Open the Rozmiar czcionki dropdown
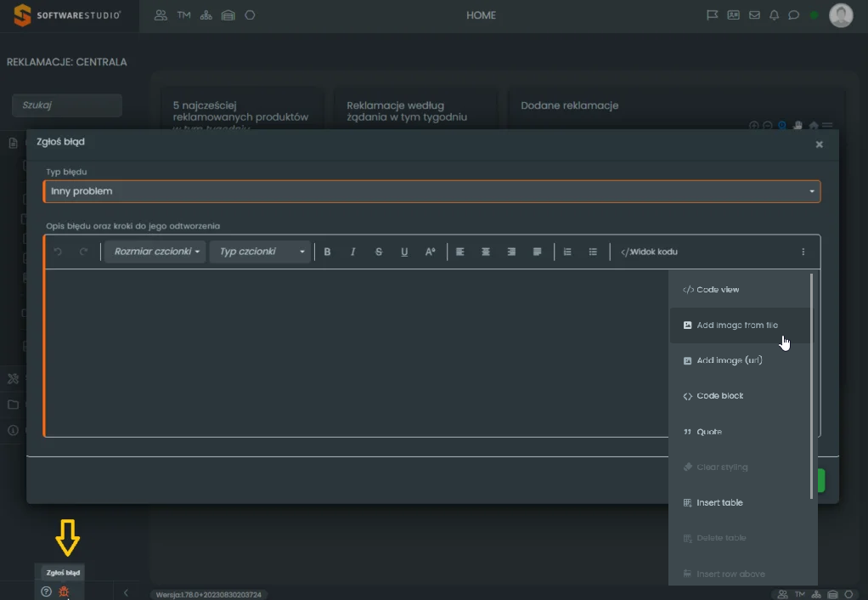This screenshot has height=600, width=868. (x=155, y=252)
